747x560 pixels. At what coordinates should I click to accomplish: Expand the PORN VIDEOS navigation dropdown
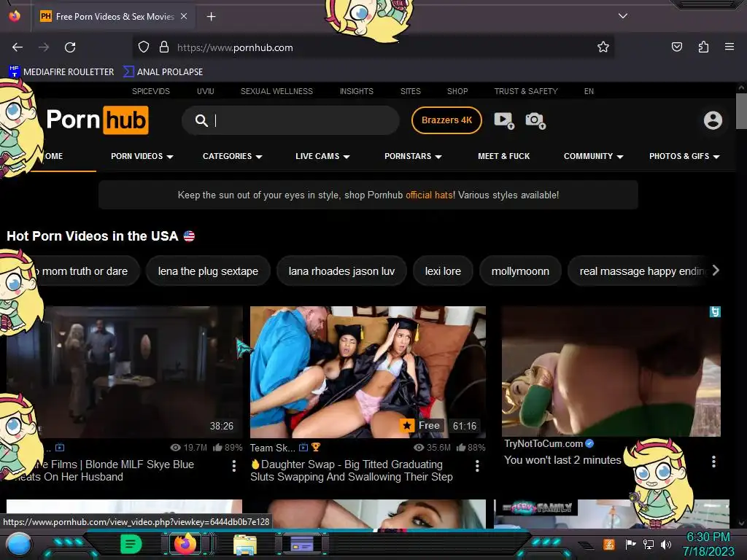tap(142, 156)
